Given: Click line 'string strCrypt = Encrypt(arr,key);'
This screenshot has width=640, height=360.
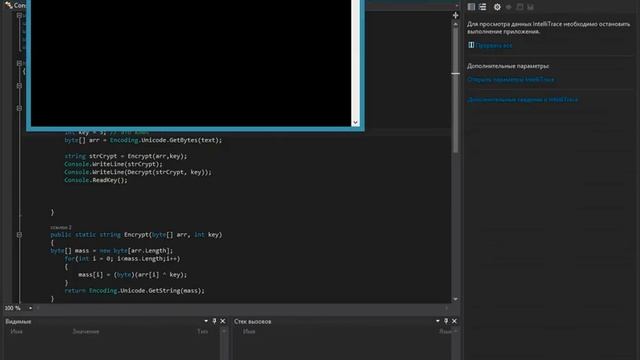Looking at the screenshot, I should (x=126, y=156).
